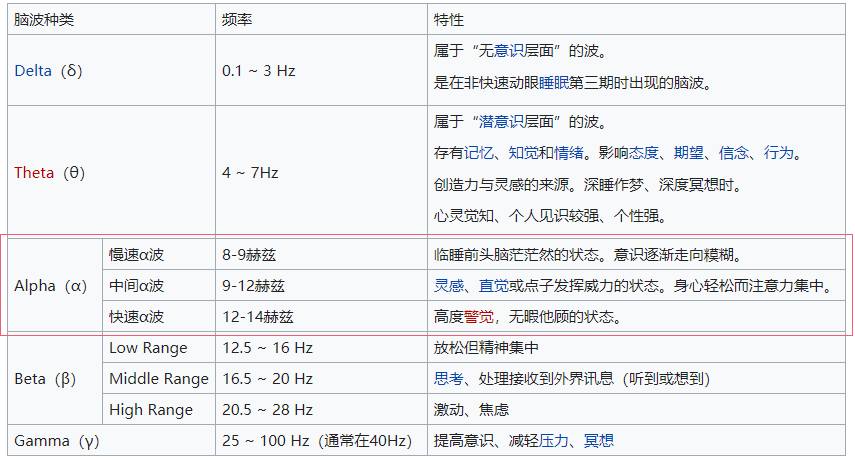Follow the 潜意识 link in Theta row
855x460 pixels.
tap(501, 122)
